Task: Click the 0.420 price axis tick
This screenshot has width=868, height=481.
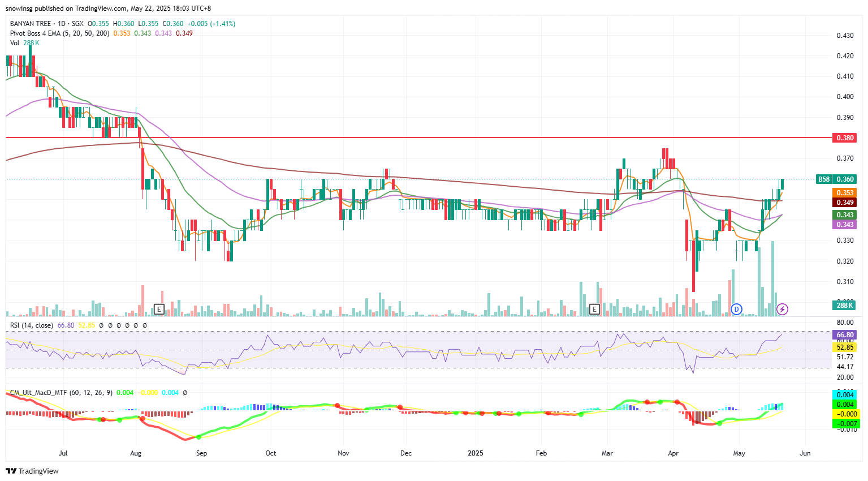Action: coord(845,56)
